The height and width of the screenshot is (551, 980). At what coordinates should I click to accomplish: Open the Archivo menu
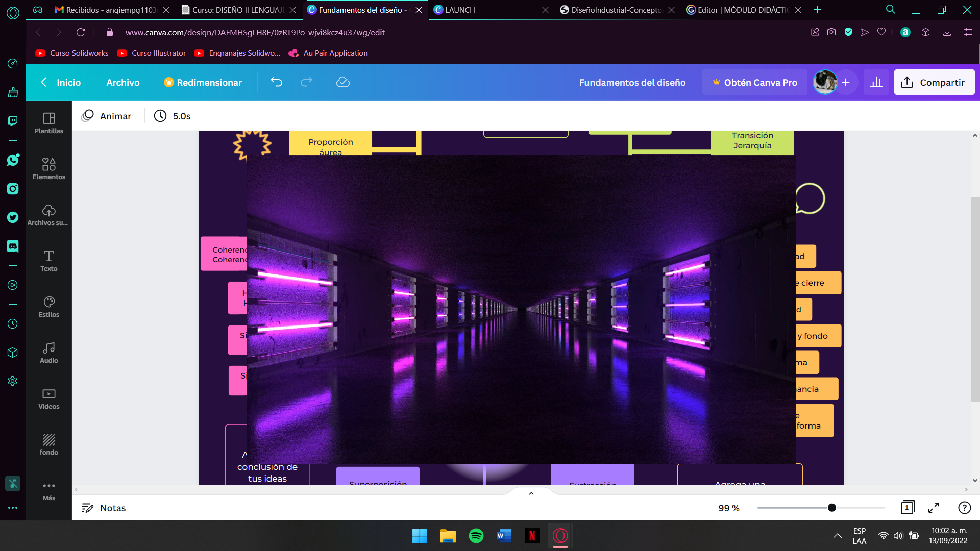[x=122, y=82]
